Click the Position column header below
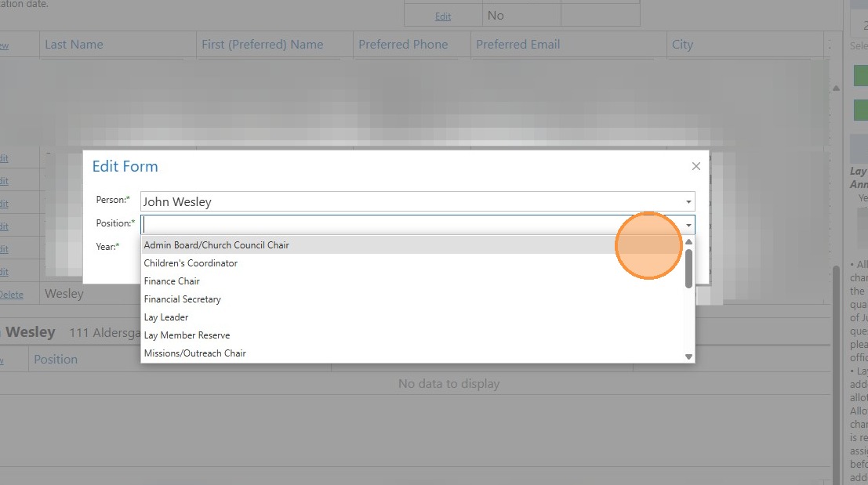Screen dimensions: 868x485 [x=56, y=360]
